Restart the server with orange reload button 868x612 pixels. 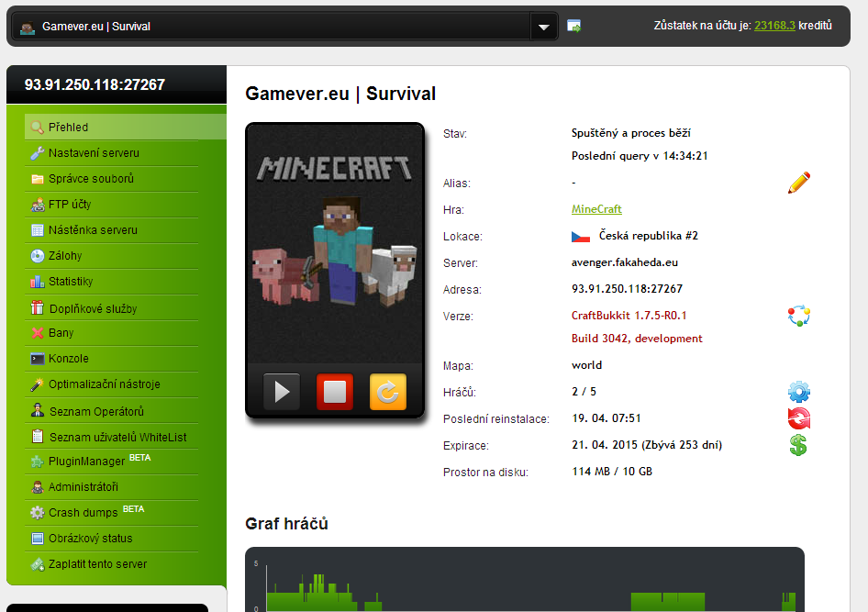[x=387, y=392]
